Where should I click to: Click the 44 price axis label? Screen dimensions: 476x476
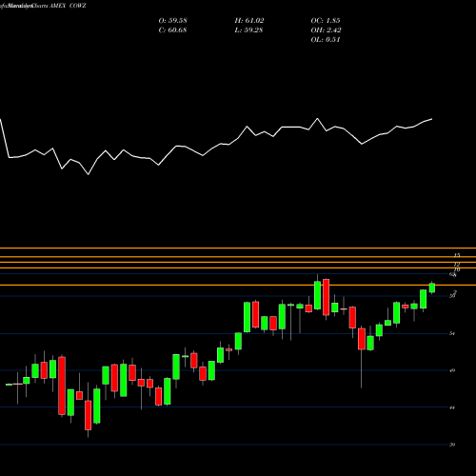coord(452,407)
